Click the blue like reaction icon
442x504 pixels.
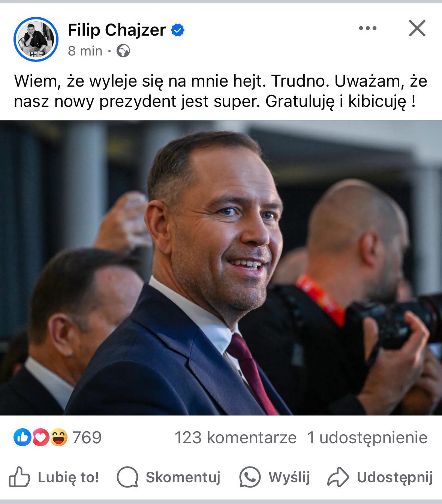(22, 438)
